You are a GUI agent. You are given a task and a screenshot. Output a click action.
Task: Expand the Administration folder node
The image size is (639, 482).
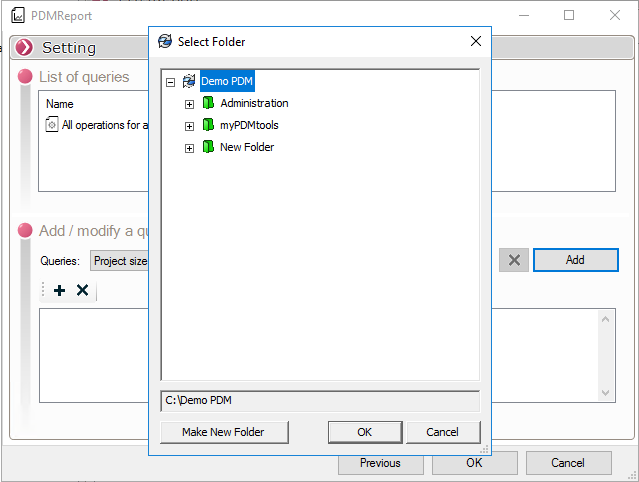pos(189,104)
